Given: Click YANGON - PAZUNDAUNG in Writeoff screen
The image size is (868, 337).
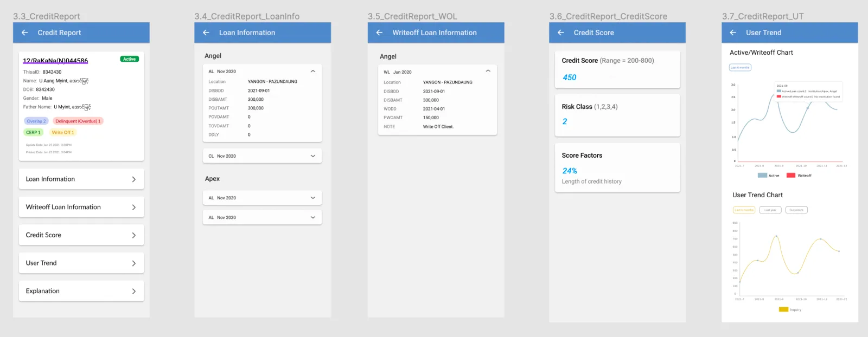Looking at the screenshot, I should click(448, 82).
